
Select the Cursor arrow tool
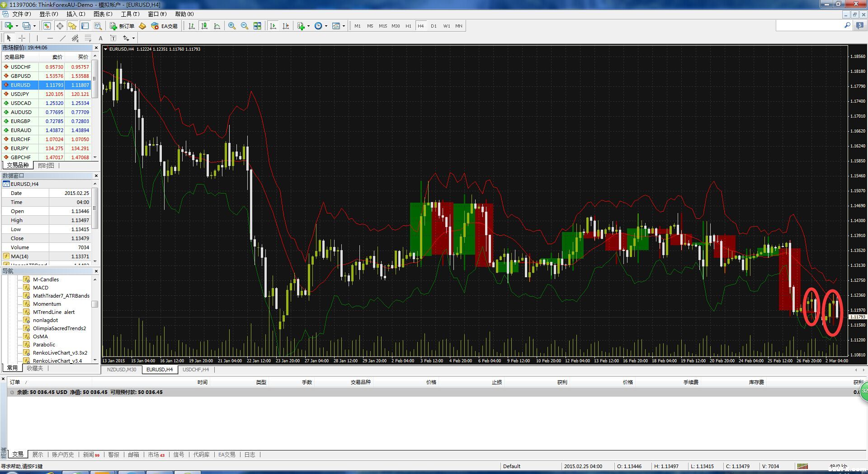9,38
